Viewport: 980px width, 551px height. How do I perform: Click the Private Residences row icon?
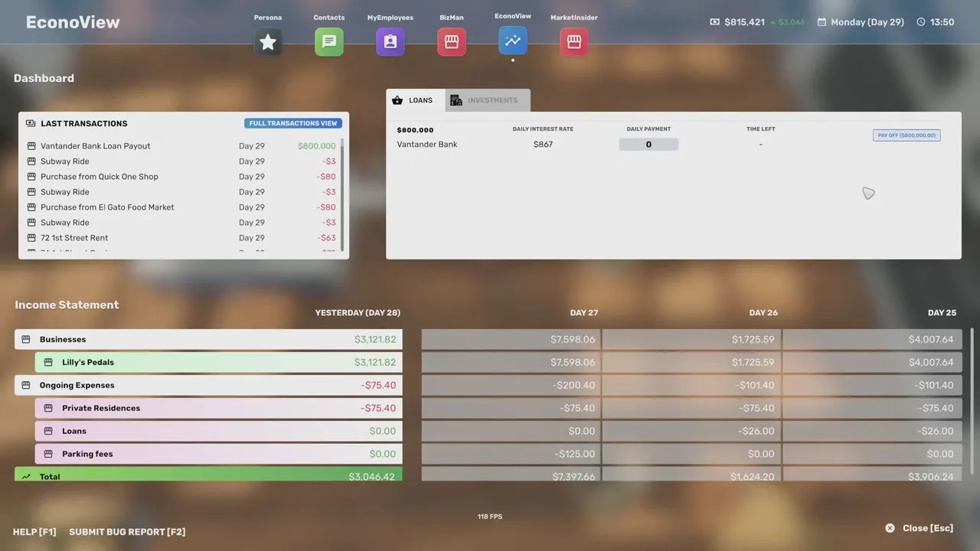click(48, 408)
